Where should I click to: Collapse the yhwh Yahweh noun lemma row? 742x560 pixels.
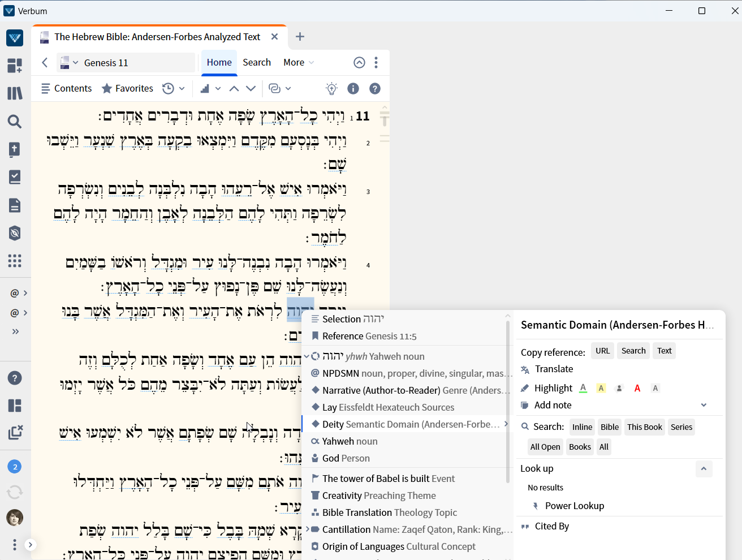tap(307, 356)
